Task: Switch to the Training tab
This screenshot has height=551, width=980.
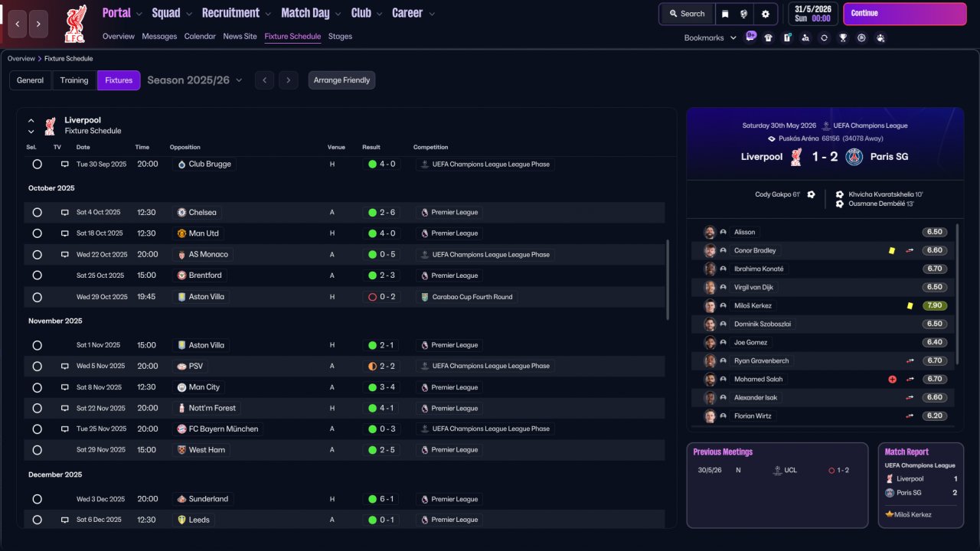Action: point(74,80)
